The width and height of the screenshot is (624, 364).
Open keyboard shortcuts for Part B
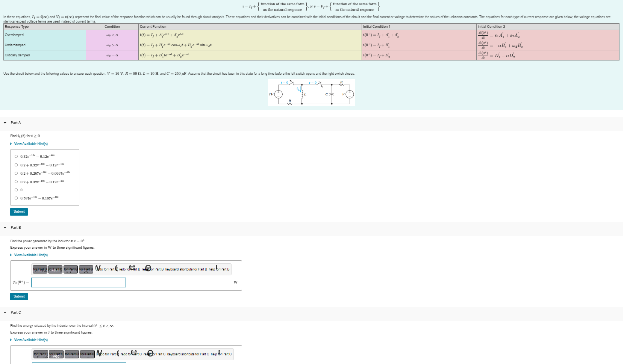click(x=186, y=269)
